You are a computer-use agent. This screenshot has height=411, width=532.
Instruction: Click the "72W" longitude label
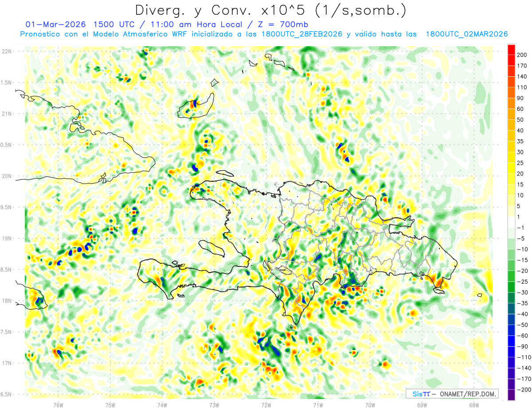pos(266,405)
